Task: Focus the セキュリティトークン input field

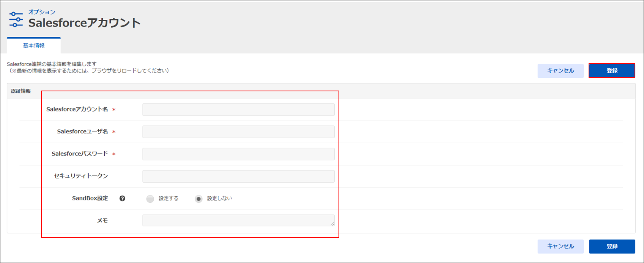Action: pyautogui.click(x=238, y=176)
